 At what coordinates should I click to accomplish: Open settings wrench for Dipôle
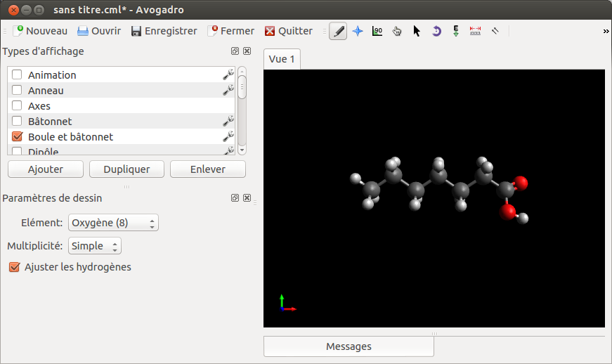pyautogui.click(x=228, y=150)
